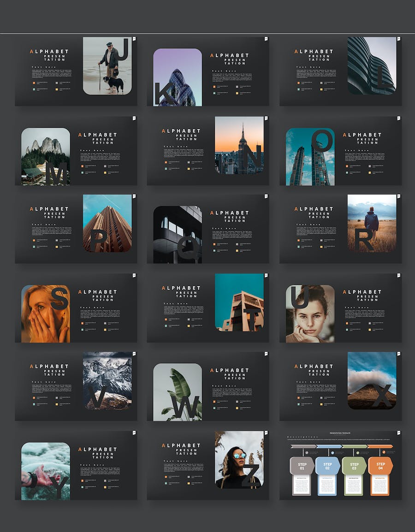Click the Alphabet Presentation title on slide R
The width and height of the screenshot is (415, 532).
coord(314,213)
